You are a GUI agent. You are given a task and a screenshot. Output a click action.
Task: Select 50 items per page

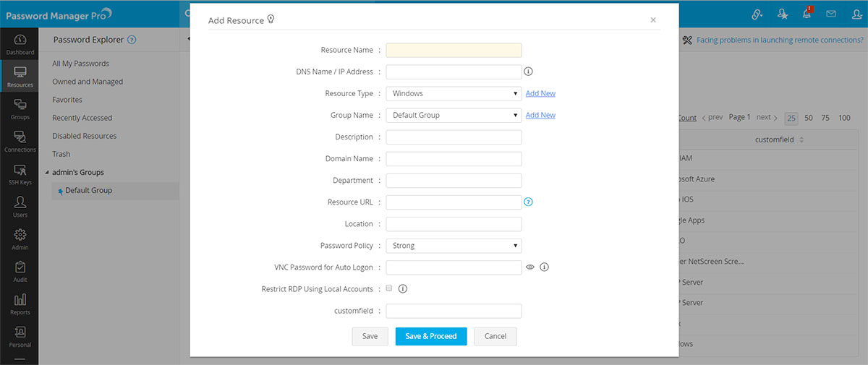(809, 118)
